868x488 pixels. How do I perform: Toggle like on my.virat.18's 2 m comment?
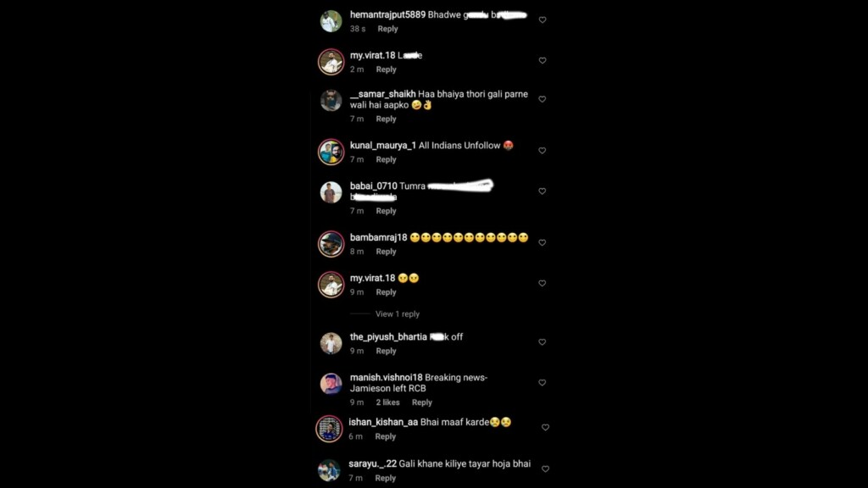542,60
